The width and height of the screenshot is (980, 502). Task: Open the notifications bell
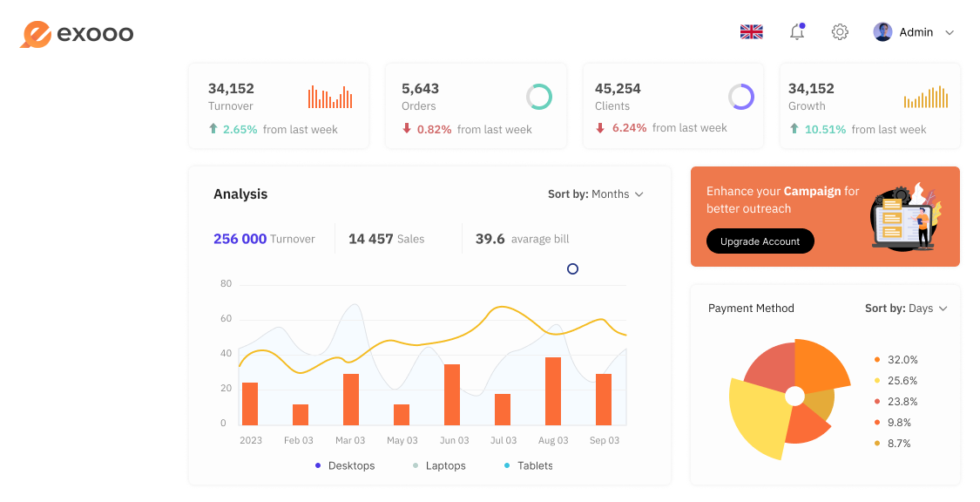click(797, 32)
